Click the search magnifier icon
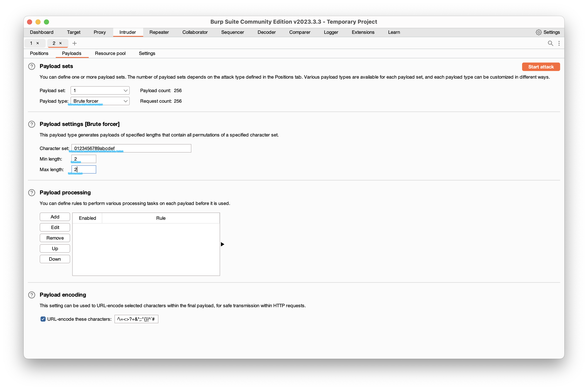 tap(550, 43)
